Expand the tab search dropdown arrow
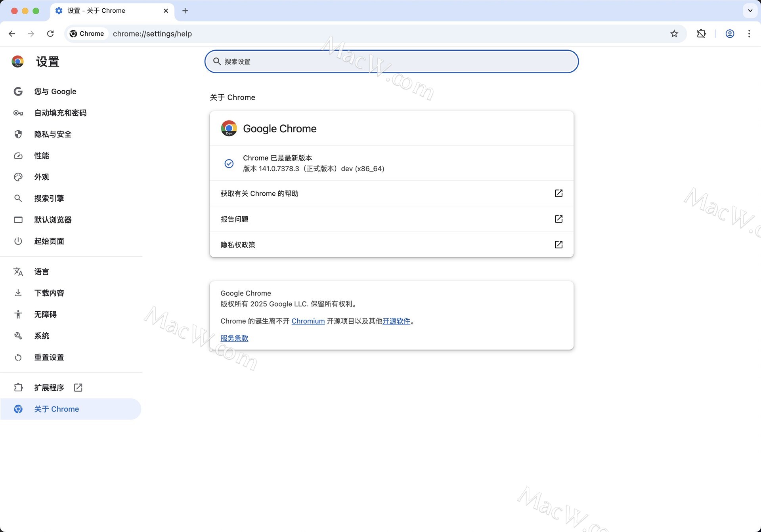The width and height of the screenshot is (761, 532). (x=750, y=11)
